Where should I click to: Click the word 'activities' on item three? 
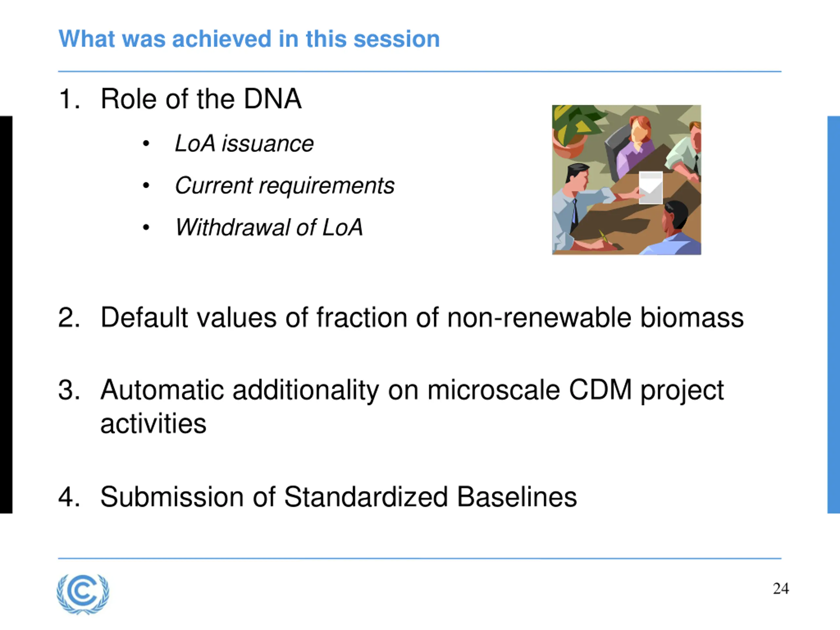coord(154,424)
